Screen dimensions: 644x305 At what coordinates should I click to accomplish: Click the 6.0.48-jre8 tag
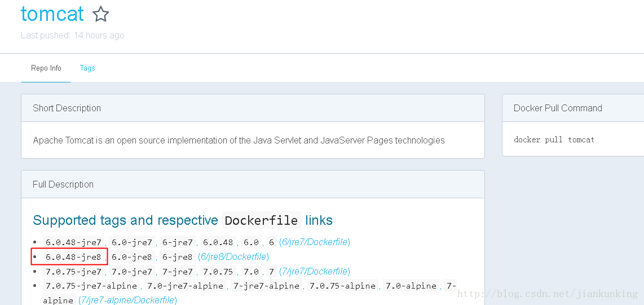coord(73,257)
